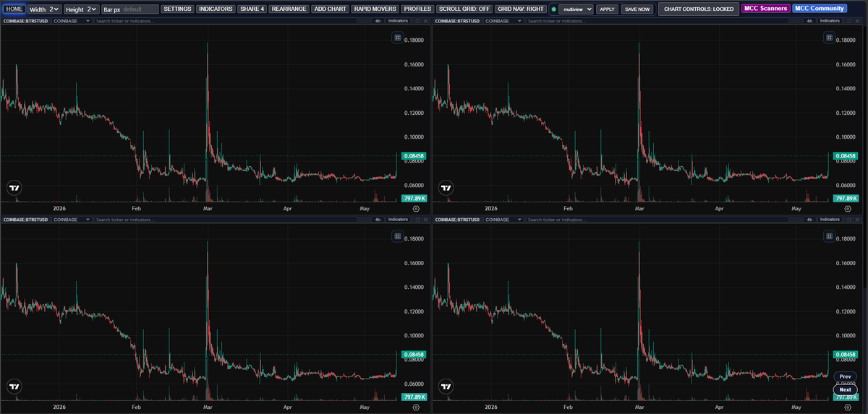Viewport: 868px width, 414px height.
Task: Click the green status dot beside multiview
Action: click(x=553, y=9)
